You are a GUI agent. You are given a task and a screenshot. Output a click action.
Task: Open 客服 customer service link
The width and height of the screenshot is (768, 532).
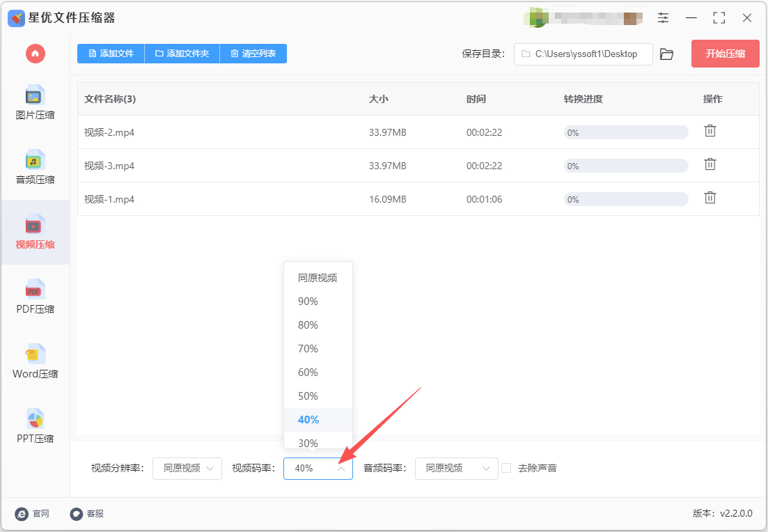[x=87, y=513]
